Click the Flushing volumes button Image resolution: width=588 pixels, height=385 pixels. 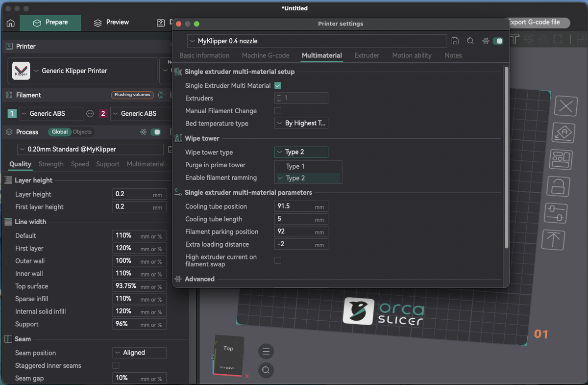coord(132,95)
